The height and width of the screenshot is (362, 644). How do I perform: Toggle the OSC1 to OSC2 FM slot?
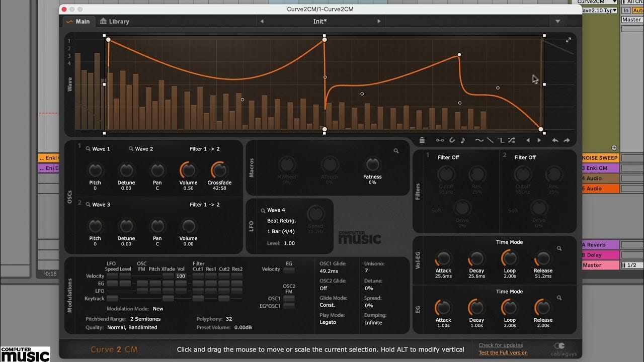[x=289, y=299]
